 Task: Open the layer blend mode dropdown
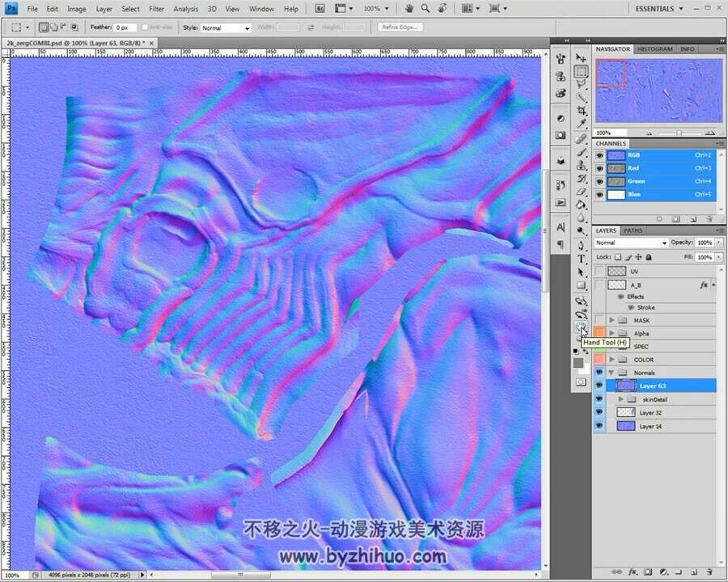click(631, 242)
